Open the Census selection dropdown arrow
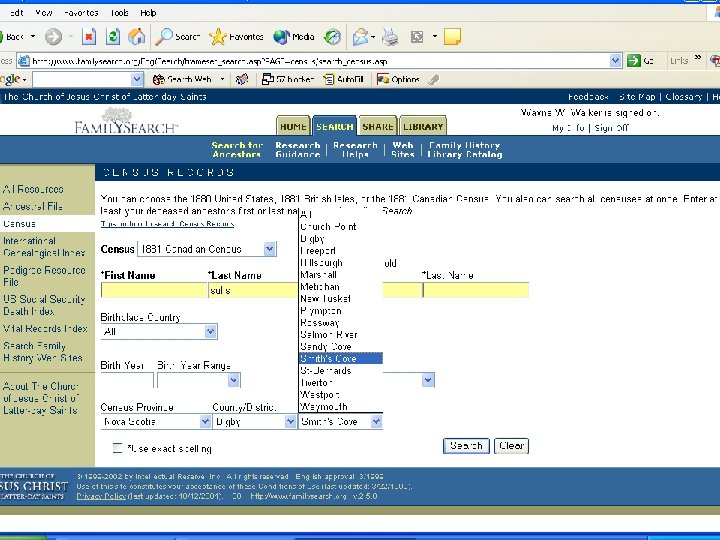The height and width of the screenshot is (540, 720). (270, 249)
